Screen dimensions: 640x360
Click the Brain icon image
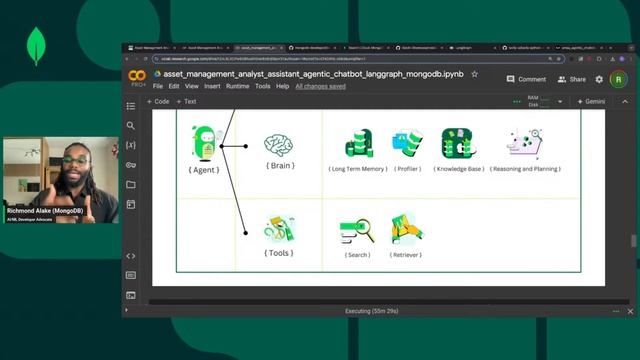(278, 145)
